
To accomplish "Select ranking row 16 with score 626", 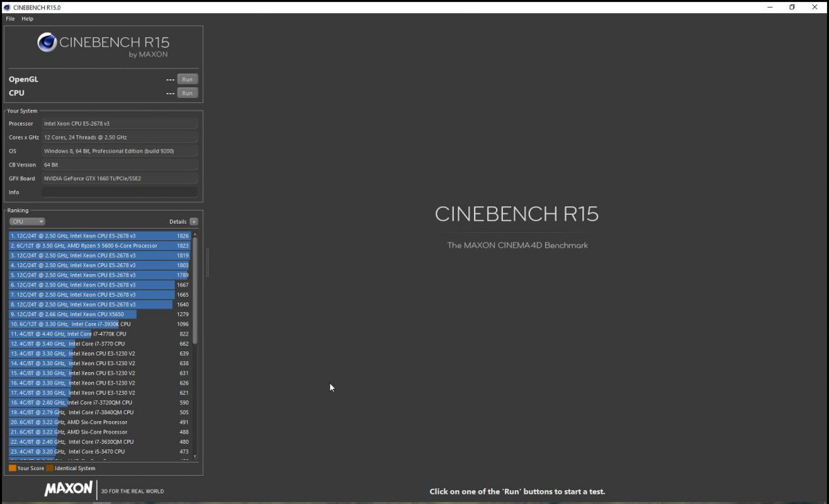I will coord(99,383).
